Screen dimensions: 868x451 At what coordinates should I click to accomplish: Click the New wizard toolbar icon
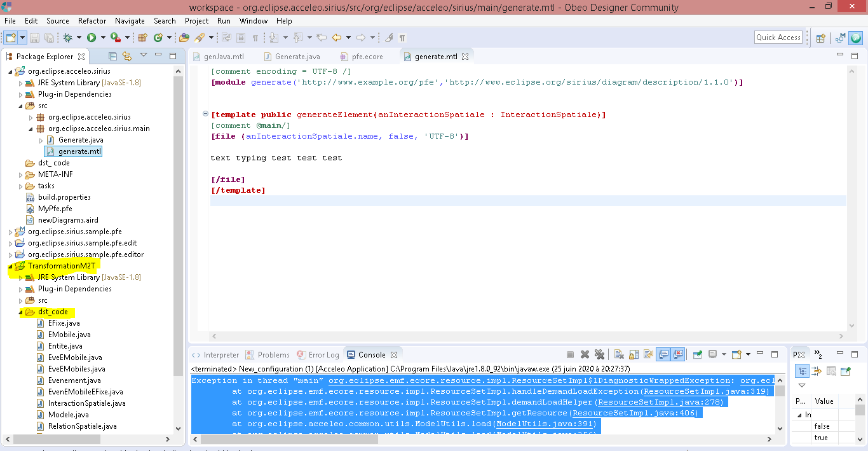click(x=11, y=38)
